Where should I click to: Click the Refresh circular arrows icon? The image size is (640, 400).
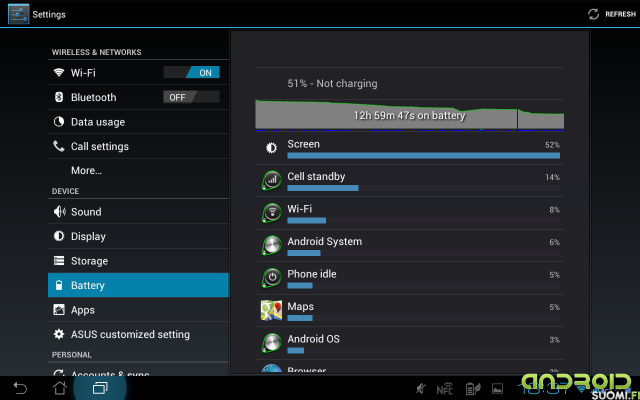(x=593, y=14)
